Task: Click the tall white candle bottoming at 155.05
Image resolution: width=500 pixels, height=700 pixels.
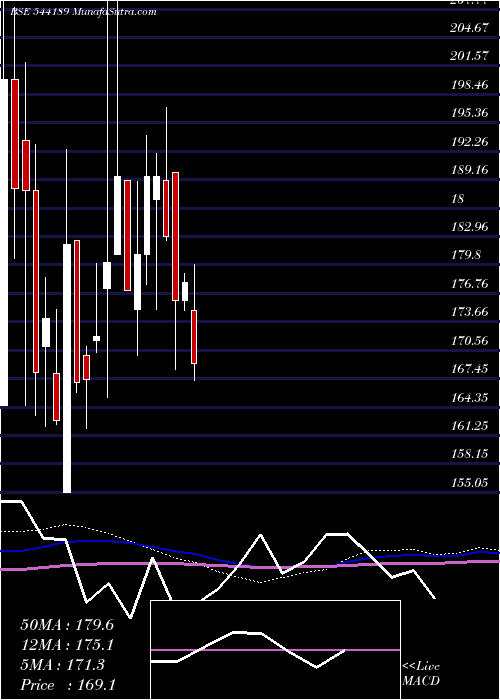Action: (x=67, y=368)
